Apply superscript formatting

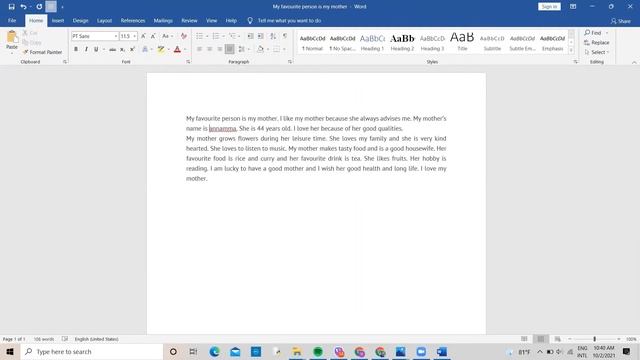[x=132, y=49]
